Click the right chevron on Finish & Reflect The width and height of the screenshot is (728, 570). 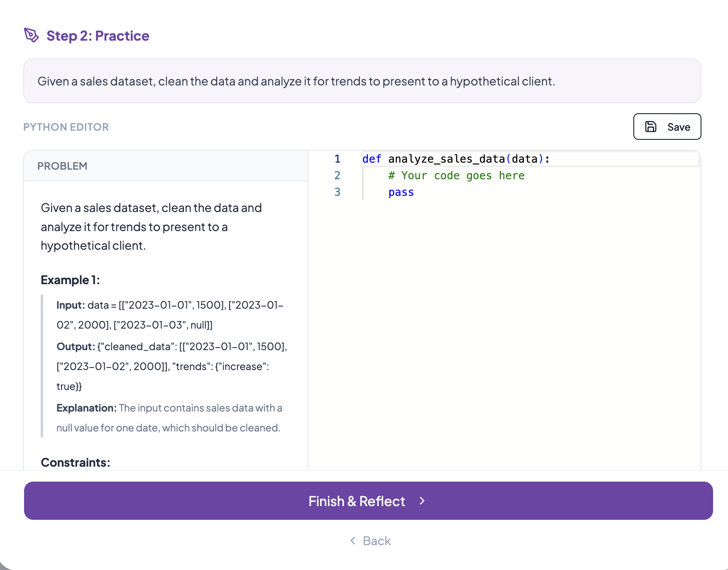coord(422,501)
